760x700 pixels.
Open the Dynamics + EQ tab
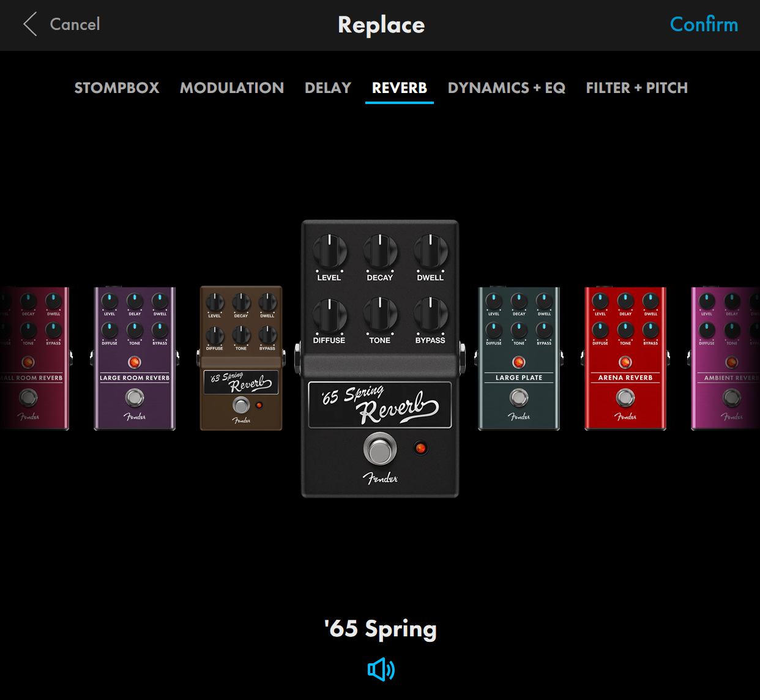point(507,88)
